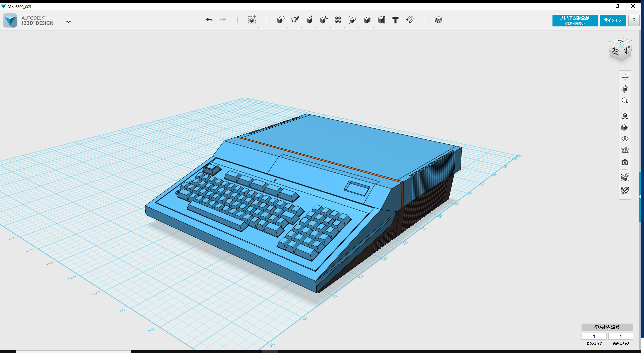Viewport: 644px width, 353px height.
Task: Click the 長さスナップ value field
Action: tap(594, 336)
